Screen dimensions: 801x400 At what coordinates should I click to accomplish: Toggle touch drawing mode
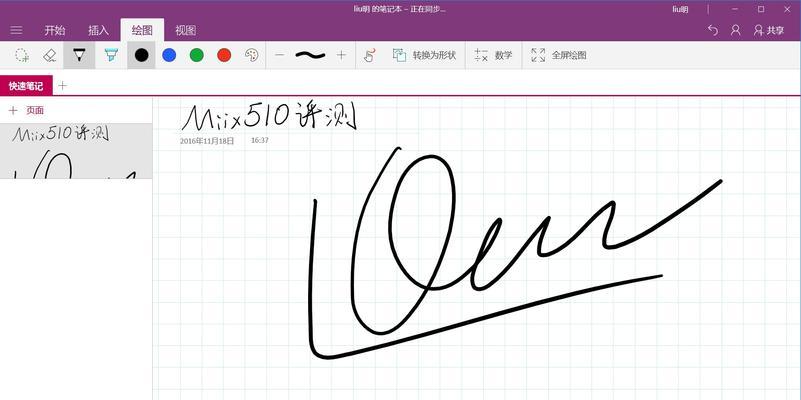(369, 55)
